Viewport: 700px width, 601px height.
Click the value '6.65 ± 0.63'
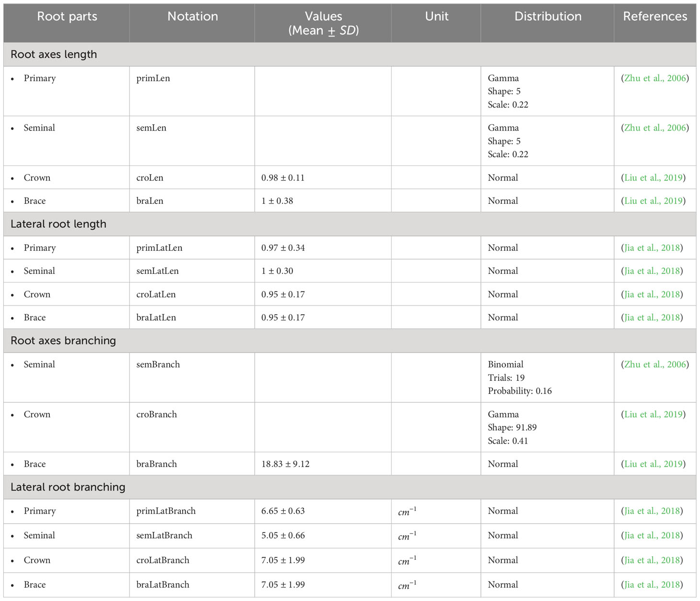click(283, 511)
